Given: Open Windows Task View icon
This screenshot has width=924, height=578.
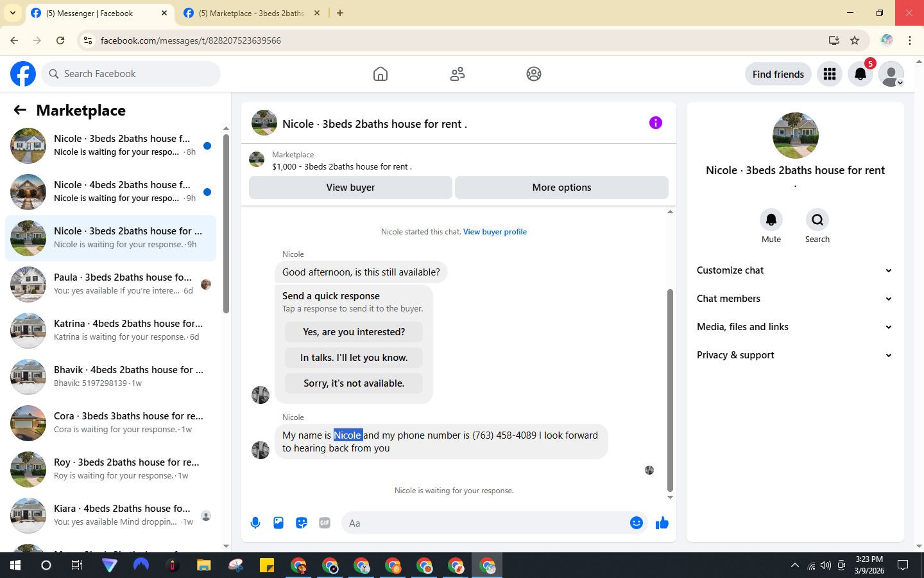Looking at the screenshot, I should coord(77,565).
